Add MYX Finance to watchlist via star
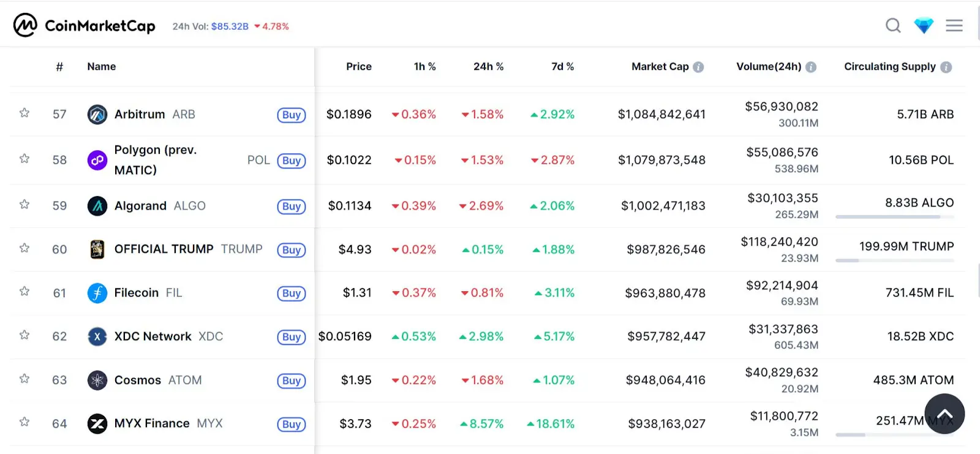The height and width of the screenshot is (454, 980). tap(24, 422)
